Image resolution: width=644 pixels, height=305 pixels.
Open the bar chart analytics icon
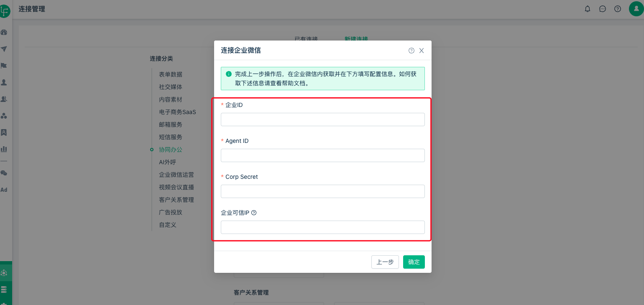(4, 149)
